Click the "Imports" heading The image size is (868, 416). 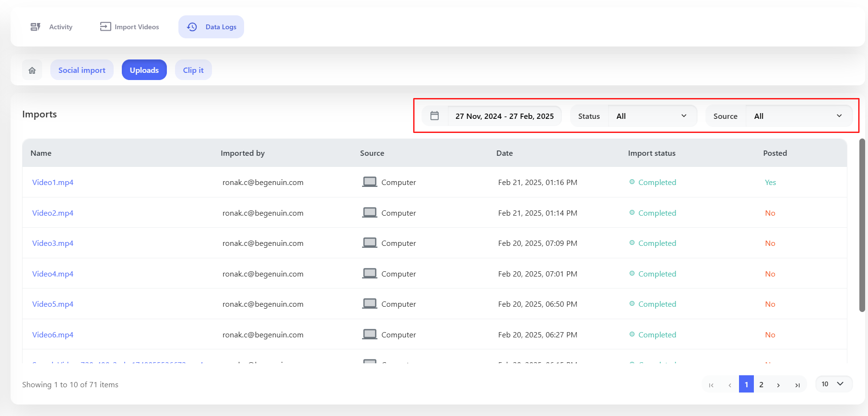39,114
